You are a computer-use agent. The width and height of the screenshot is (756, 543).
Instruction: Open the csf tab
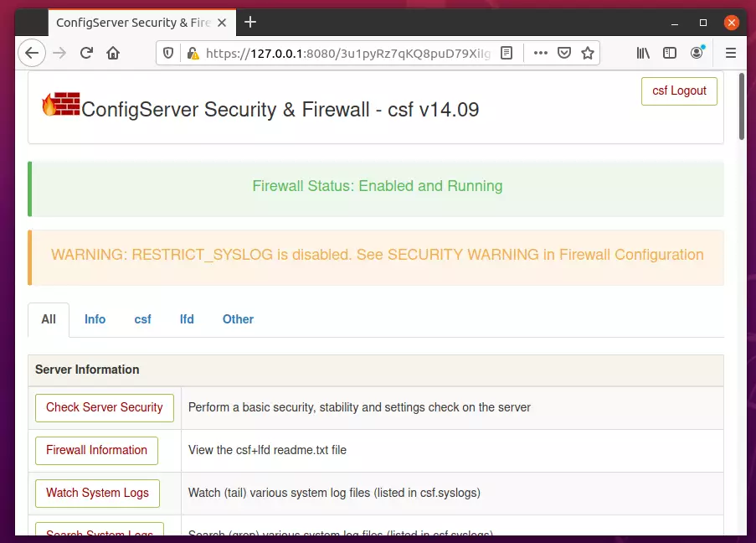click(142, 319)
